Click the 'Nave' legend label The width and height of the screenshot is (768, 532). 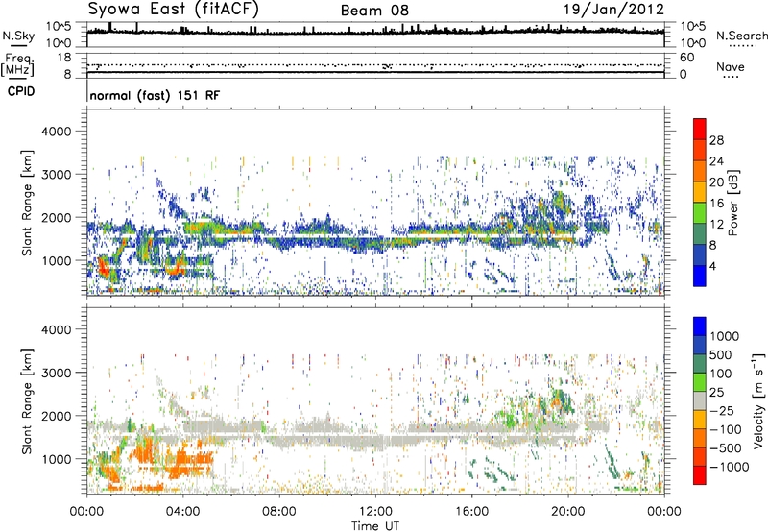click(731, 67)
